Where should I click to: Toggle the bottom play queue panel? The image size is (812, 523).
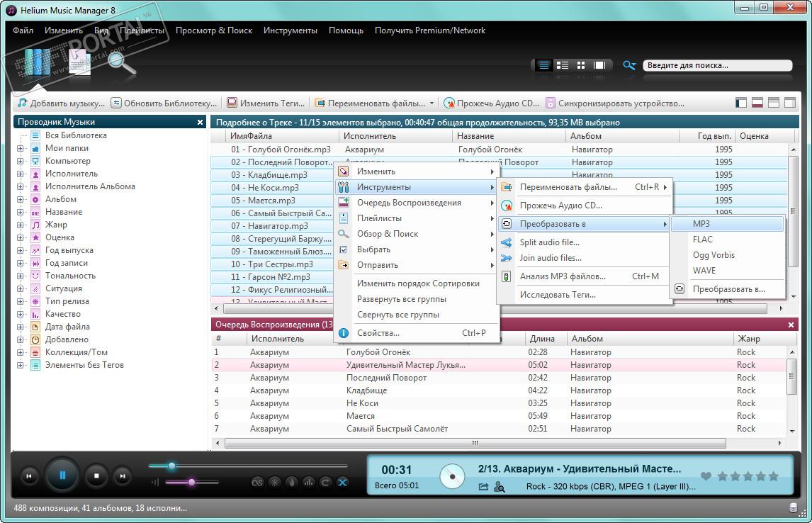pyautogui.click(x=757, y=103)
